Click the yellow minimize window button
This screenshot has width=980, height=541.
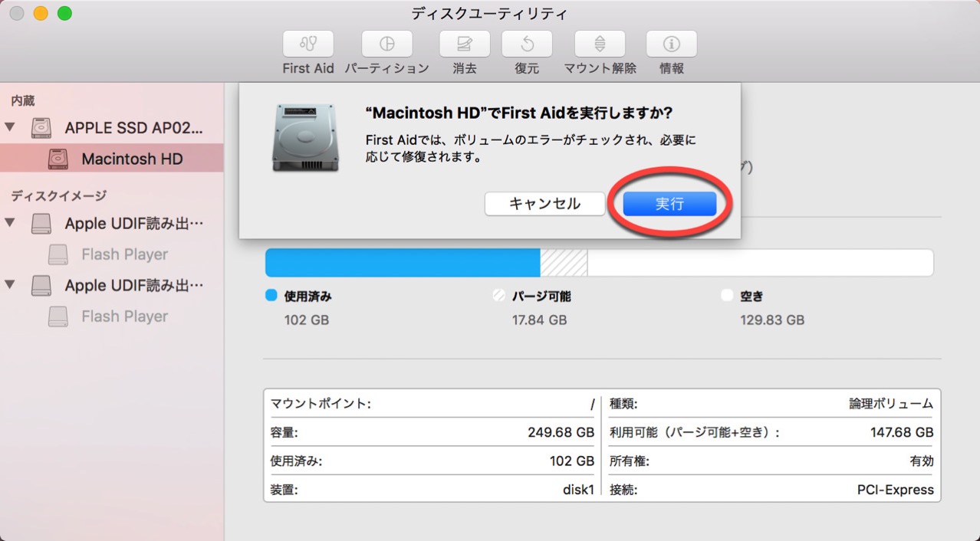[41, 13]
